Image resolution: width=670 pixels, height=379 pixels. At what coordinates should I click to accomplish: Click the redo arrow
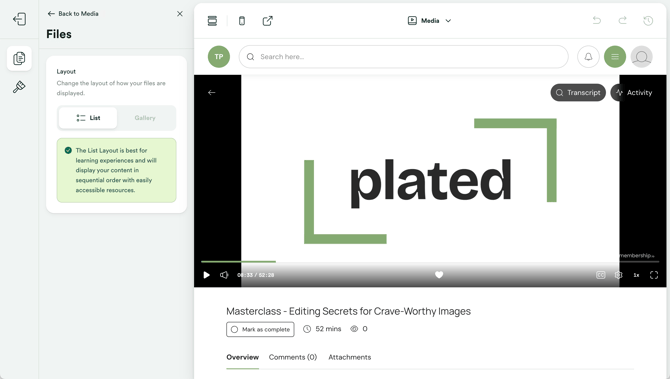pos(623,20)
